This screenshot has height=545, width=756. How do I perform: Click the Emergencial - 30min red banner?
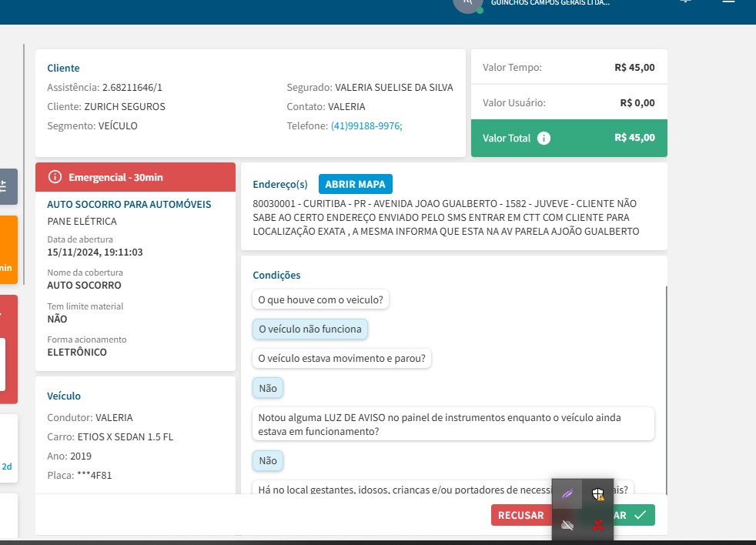click(135, 177)
